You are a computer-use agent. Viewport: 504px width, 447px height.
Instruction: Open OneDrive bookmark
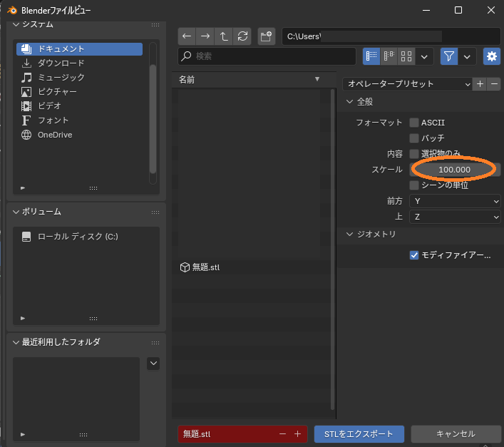[79, 135]
